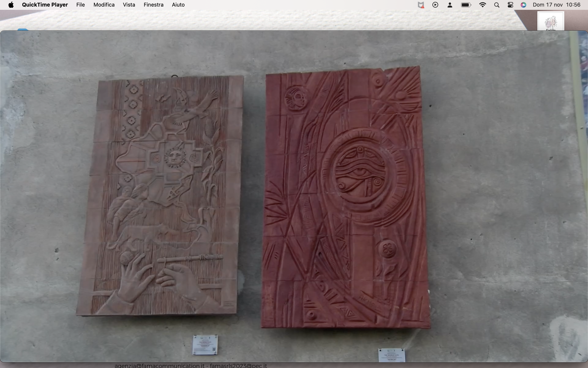Click the McAfee shield status icon
This screenshot has height=368, width=588.
[x=421, y=5]
